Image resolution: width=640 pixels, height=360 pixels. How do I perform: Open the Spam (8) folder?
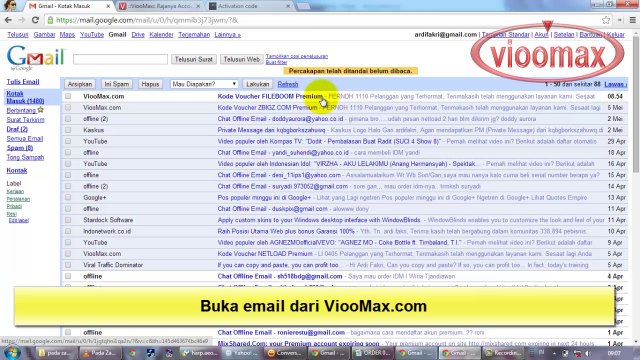click(20, 148)
